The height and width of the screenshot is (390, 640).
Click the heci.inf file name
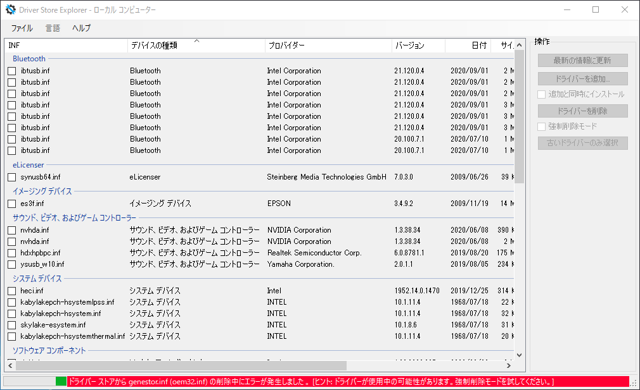point(32,291)
